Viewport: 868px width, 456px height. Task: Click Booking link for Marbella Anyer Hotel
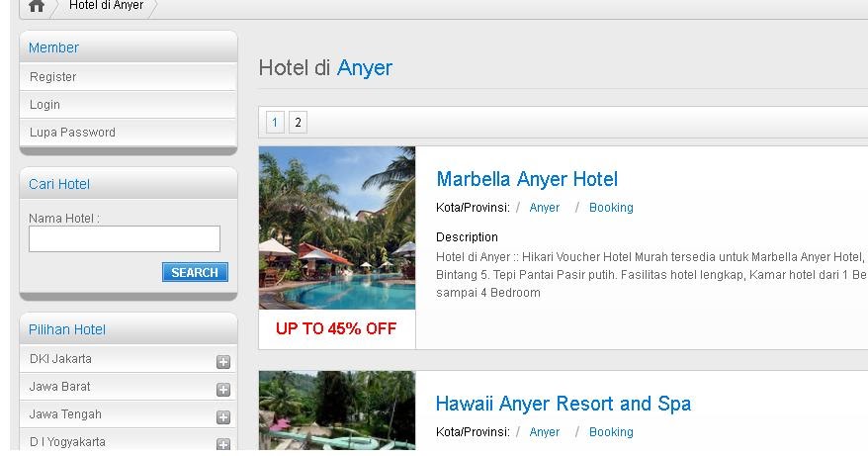611,207
